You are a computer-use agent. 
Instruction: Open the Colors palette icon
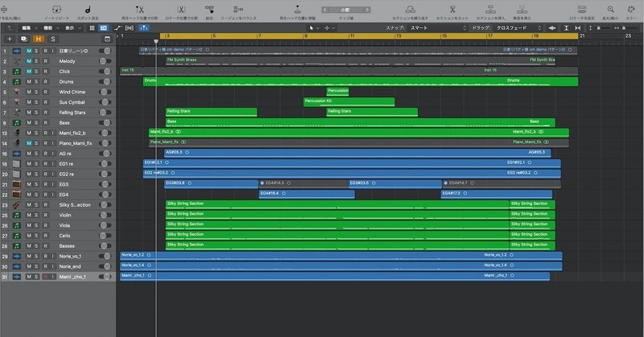pos(631,9)
